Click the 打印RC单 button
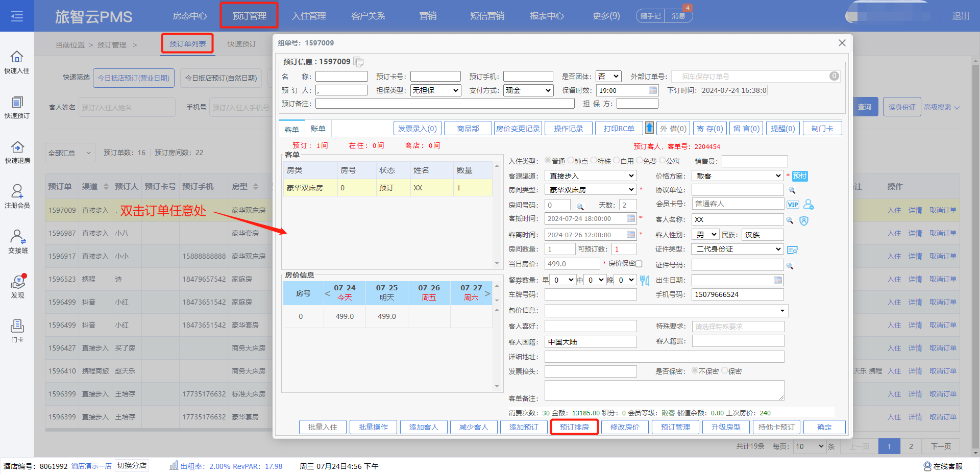Viewport: 980px width, 474px height. (x=619, y=129)
